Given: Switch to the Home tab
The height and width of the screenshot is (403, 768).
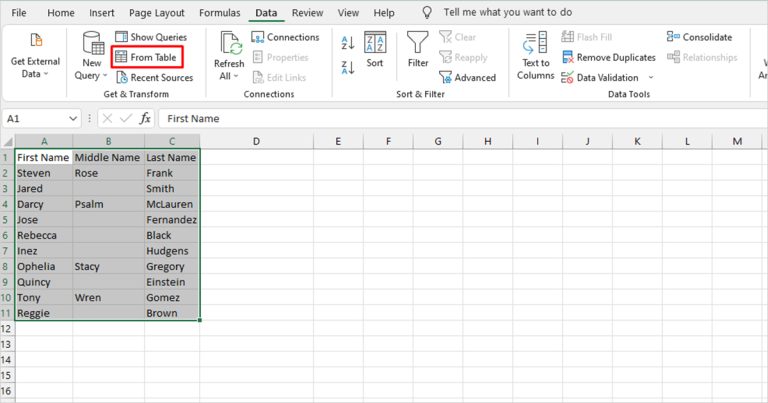Looking at the screenshot, I should click(61, 13).
